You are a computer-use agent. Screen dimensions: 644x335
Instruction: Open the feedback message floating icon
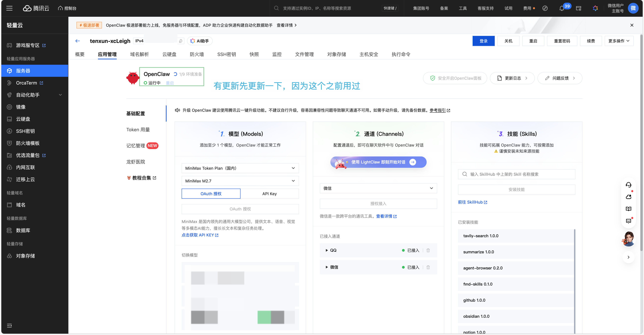coord(628,221)
